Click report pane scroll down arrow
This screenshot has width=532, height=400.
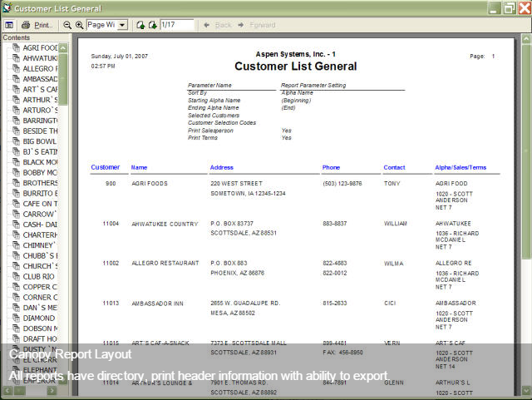pyautogui.click(x=526, y=391)
